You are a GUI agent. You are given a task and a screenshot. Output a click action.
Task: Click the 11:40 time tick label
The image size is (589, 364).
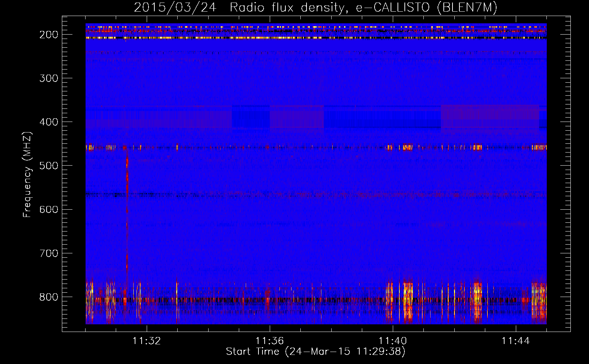tap(393, 341)
